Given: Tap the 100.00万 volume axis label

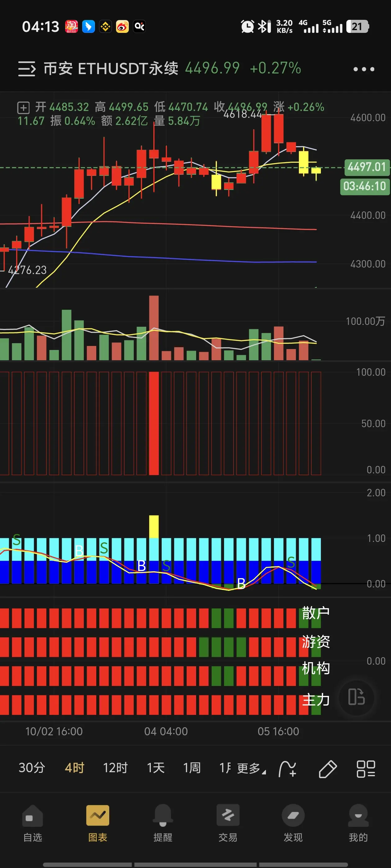Looking at the screenshot, I should 365,321.
